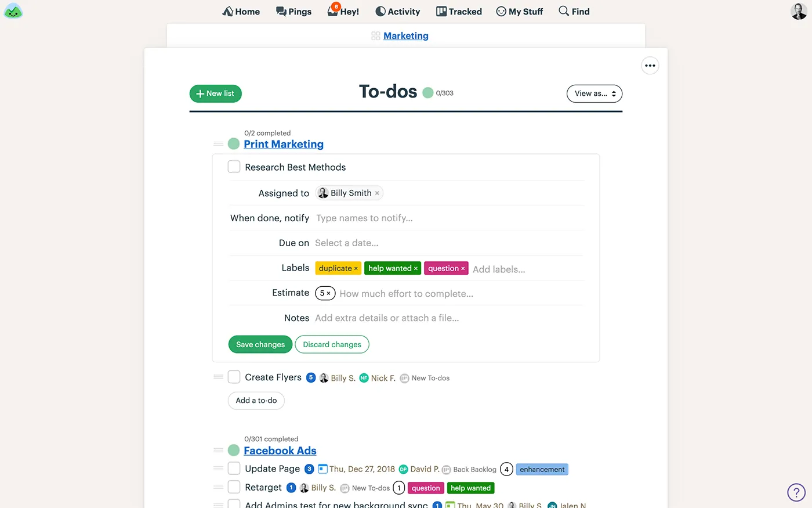Click the Notes field
Image resolution: width=812 pixels, height=508 pixels.
click(x=449, y=318)
